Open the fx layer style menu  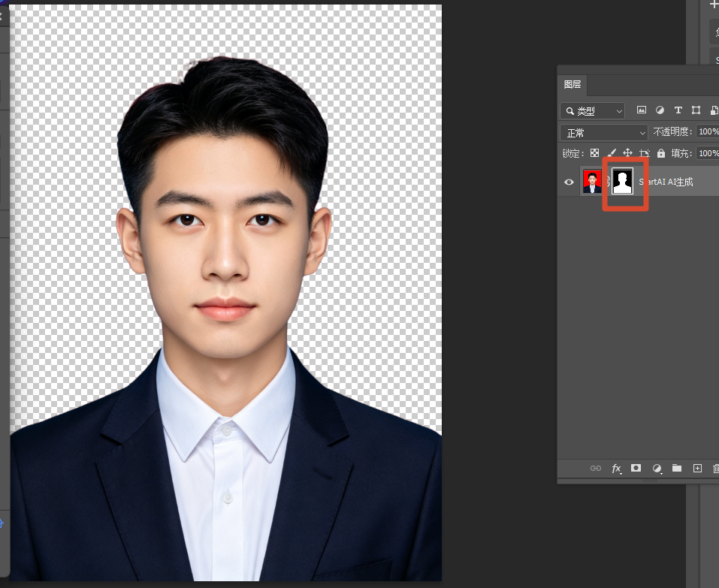point(616,469)
